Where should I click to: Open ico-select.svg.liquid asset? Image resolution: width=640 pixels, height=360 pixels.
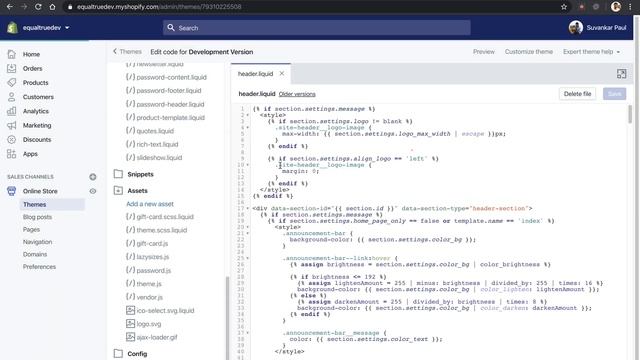(x=160, y=311)
